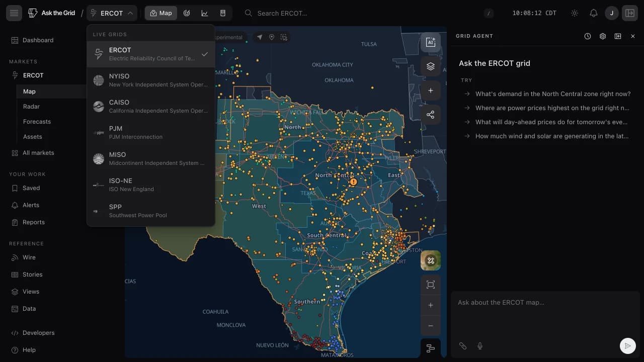Viewport: 644px width, 362px height.
Task: Open the notifications bell
Action: pyautogui.click(x=594, y=13)
